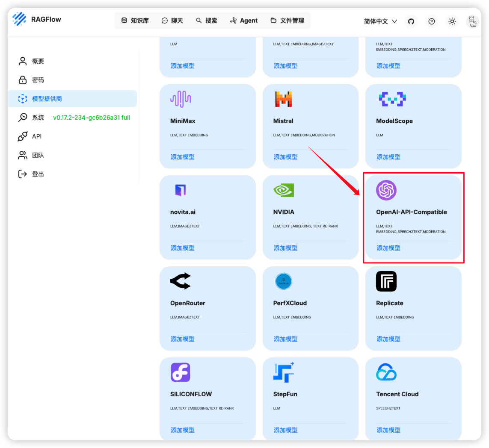Switch to the 知识库 tab
The width and height of the screenshot is (489, 448).
(x=135, y=21)
